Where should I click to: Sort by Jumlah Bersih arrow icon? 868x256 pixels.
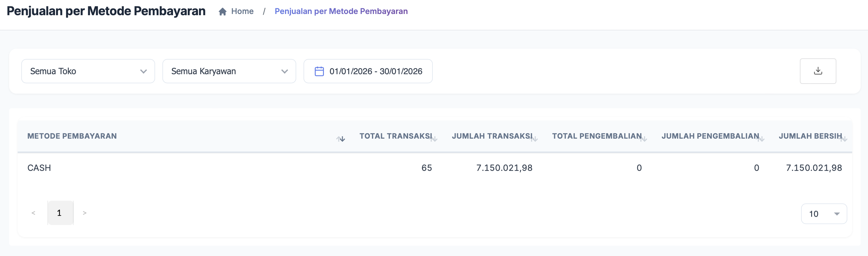point(844,139)
